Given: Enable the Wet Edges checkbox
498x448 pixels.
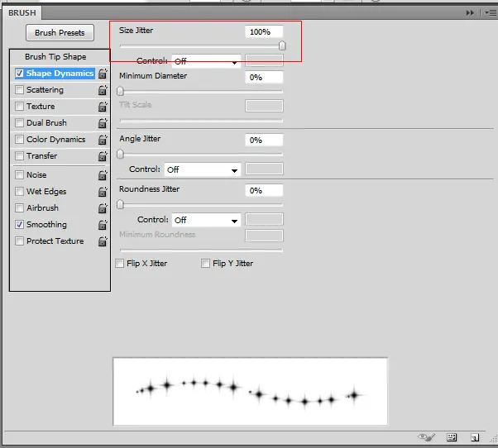Looking at the screenshot, I should (19, 191).
